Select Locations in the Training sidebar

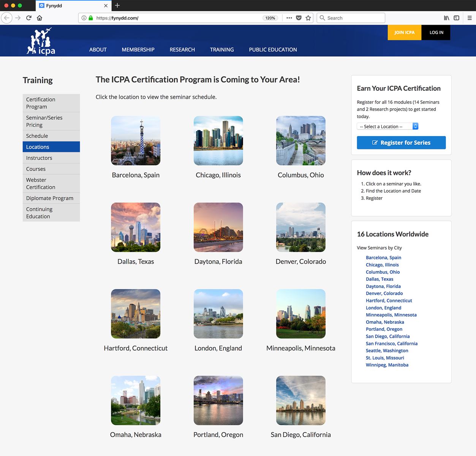coord(51,147)
